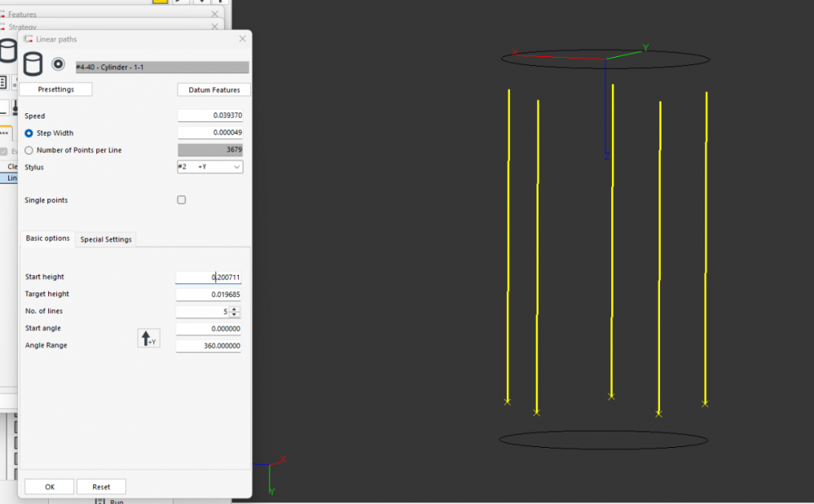Click the round target icon beside the cylinder icon
The height and width of the screenshot is (504, 814).
(x=58, y=64)
